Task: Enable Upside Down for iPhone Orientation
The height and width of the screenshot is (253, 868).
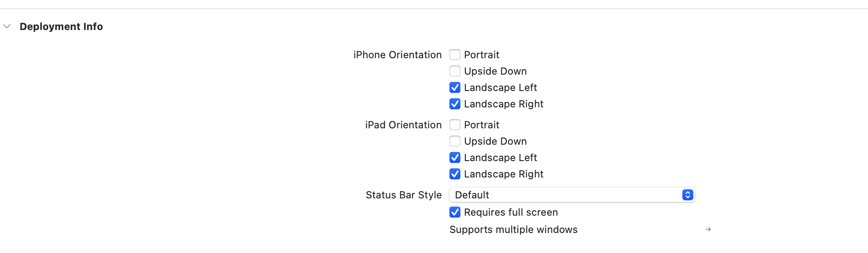Action: (455, 71)
